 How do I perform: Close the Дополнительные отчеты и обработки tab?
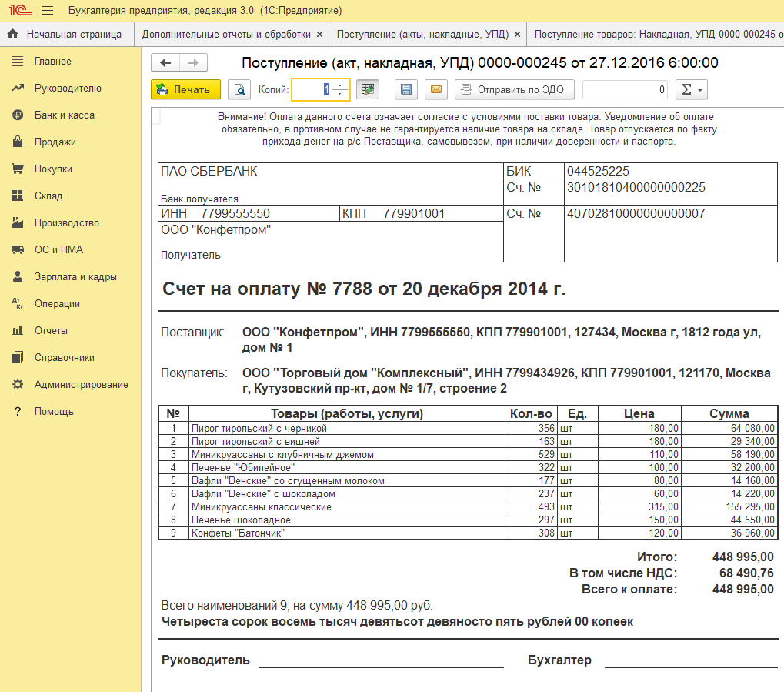pos(319,35)
